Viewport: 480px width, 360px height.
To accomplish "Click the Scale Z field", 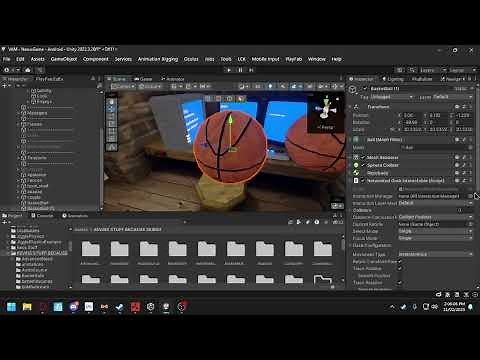I will tap(464, 129).
